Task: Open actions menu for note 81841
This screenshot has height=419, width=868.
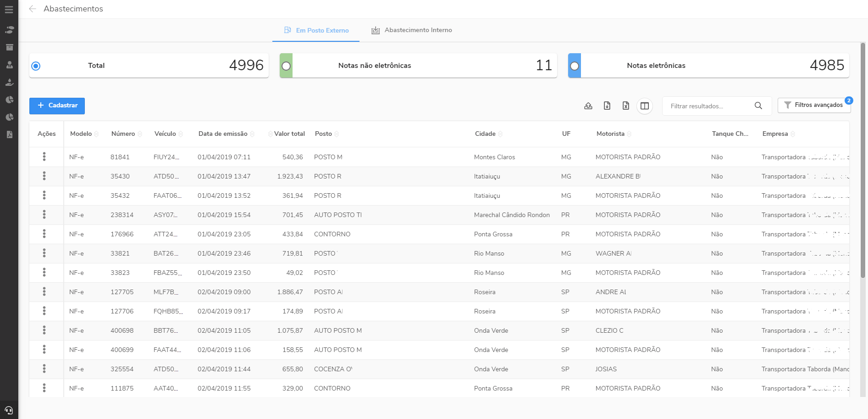Action: [44, 157]
